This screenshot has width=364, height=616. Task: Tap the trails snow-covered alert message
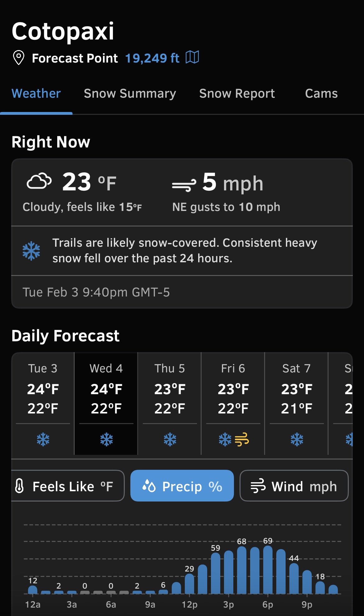[x=184, y=250]
